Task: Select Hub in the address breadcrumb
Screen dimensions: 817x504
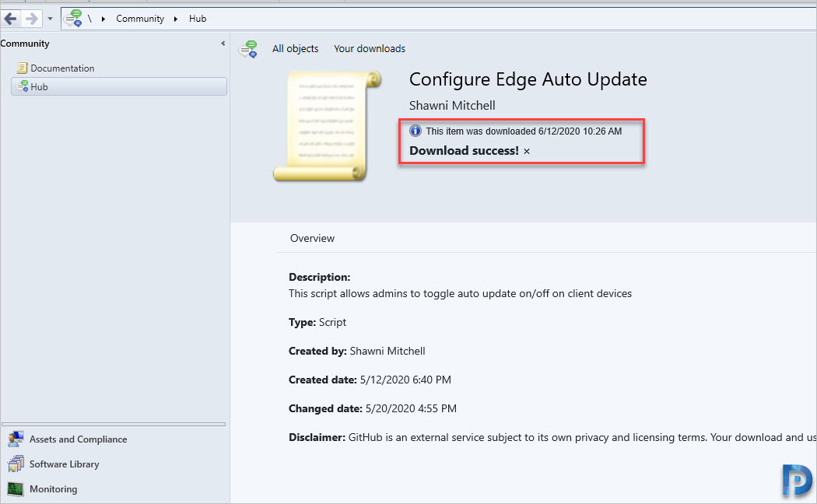Action: click(x=198, y=19)
